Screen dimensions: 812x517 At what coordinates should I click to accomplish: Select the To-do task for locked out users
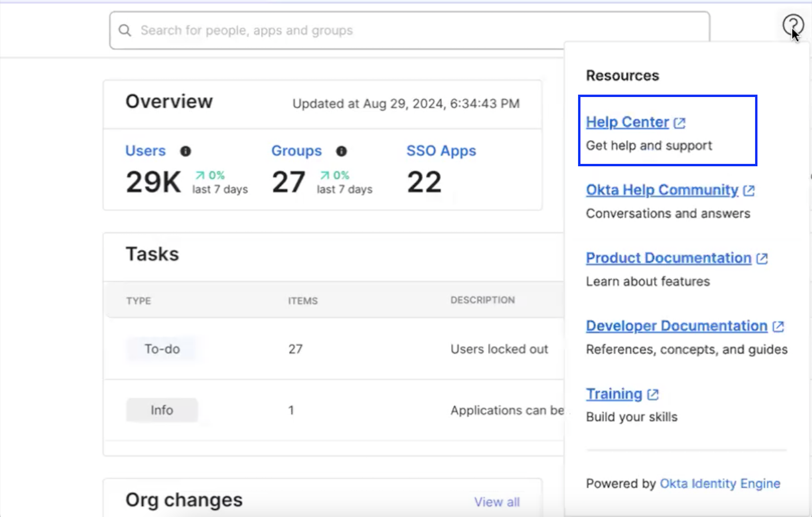[x=161, y=349]
